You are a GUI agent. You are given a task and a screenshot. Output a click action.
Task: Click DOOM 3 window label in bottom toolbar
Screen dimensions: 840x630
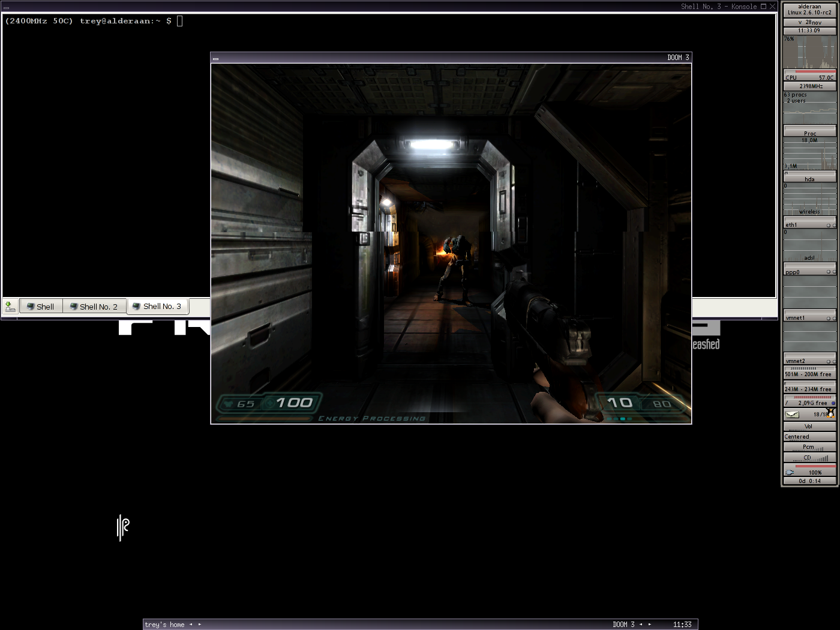tap(623, 625)
